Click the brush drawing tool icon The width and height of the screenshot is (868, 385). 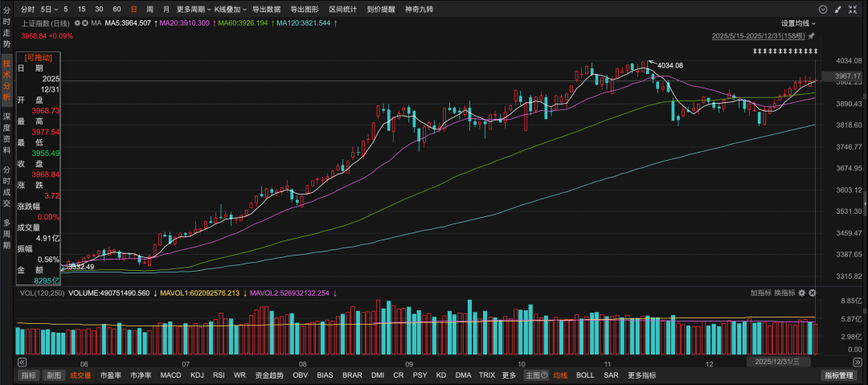pos(837,9)
